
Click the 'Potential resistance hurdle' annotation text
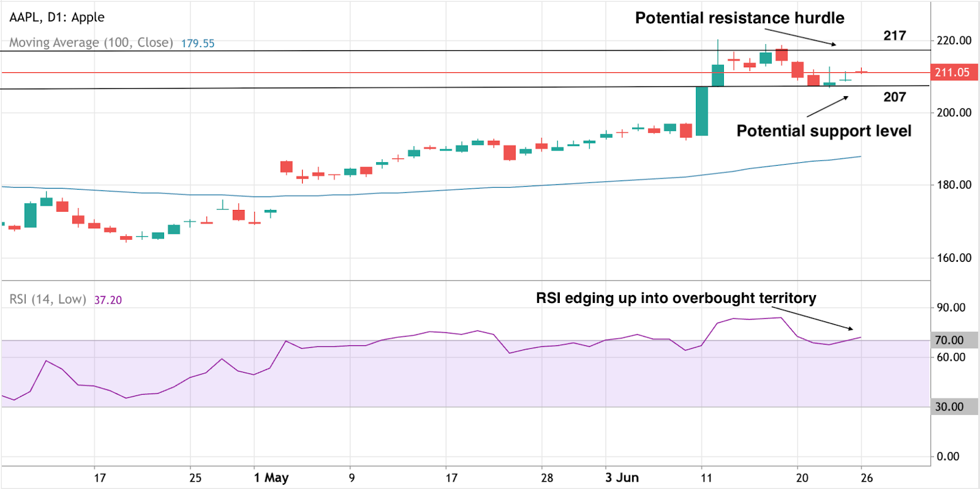(x=739, y=18)
